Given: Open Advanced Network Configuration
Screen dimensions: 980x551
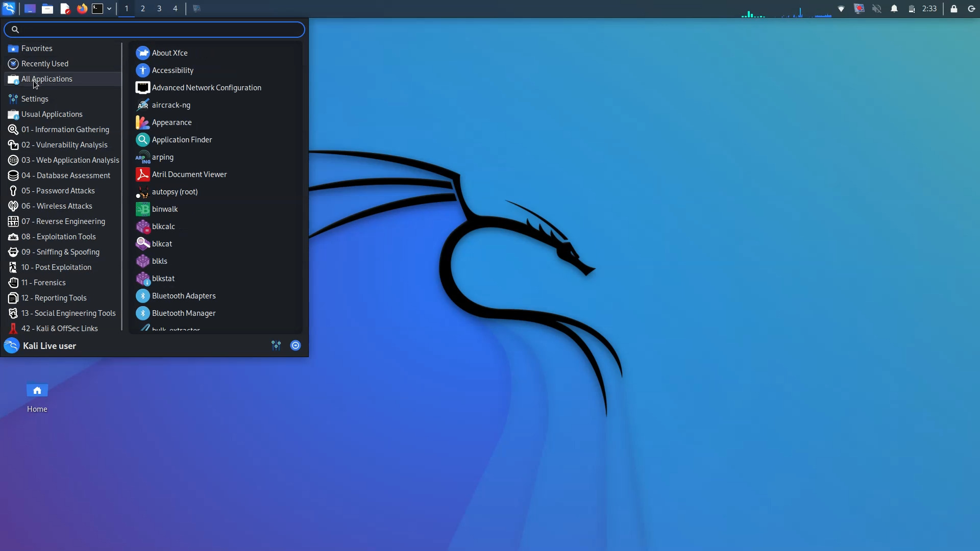Looking at the screenshot, I should tap(216, 88).
